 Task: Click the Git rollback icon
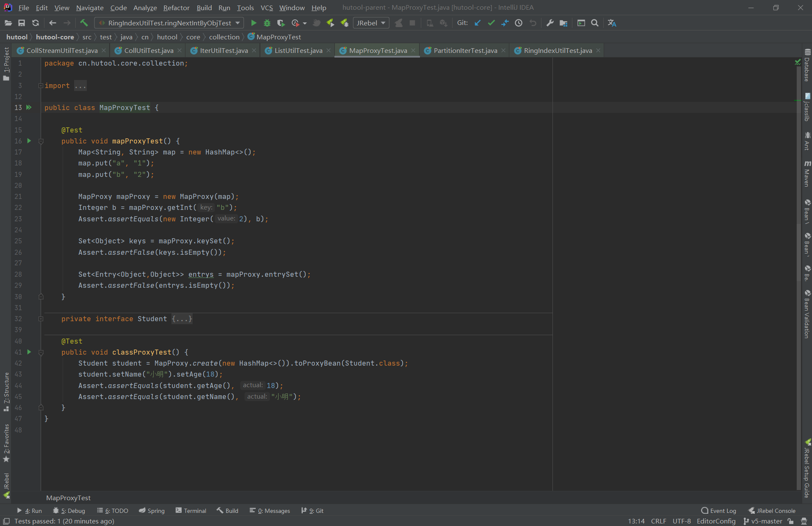click(533, 23)
